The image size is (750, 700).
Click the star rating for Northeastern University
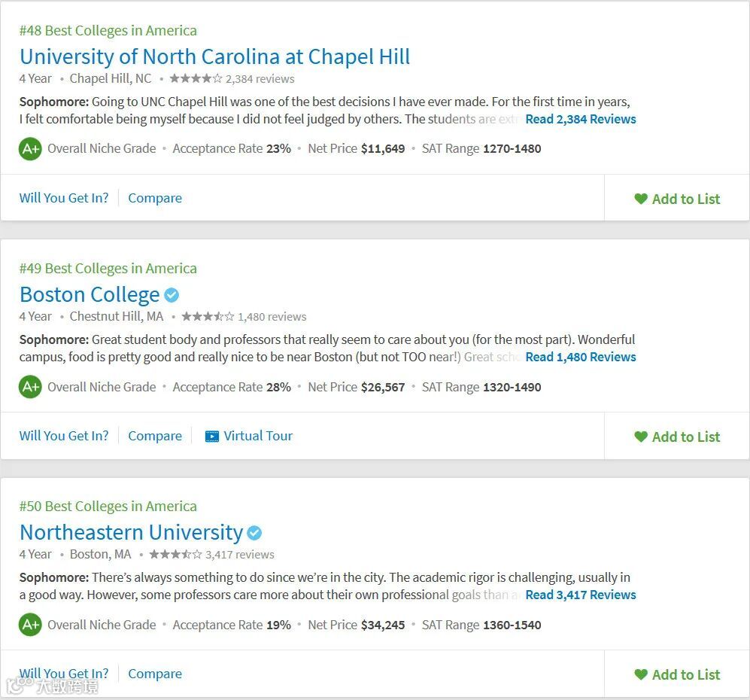tap(175, 555)
